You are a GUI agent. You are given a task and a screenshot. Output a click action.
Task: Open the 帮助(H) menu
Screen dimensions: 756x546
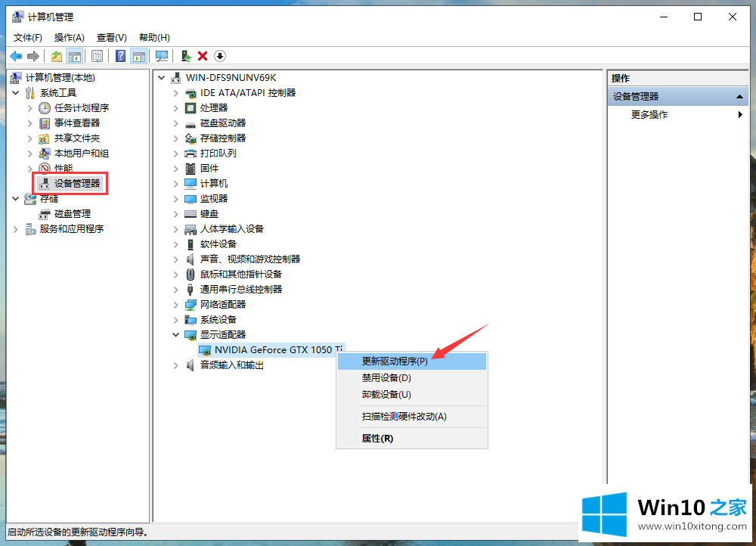[154, 38]
